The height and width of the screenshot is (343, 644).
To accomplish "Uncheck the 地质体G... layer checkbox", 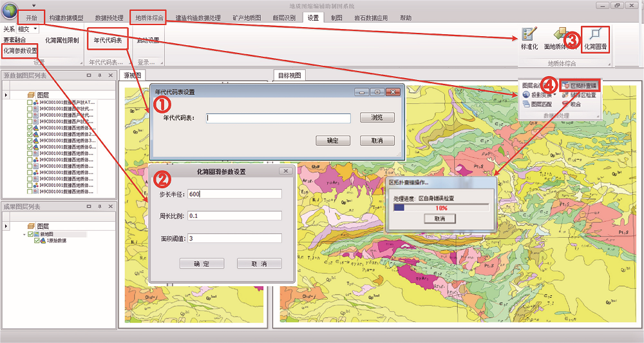I will coord(30,147).
